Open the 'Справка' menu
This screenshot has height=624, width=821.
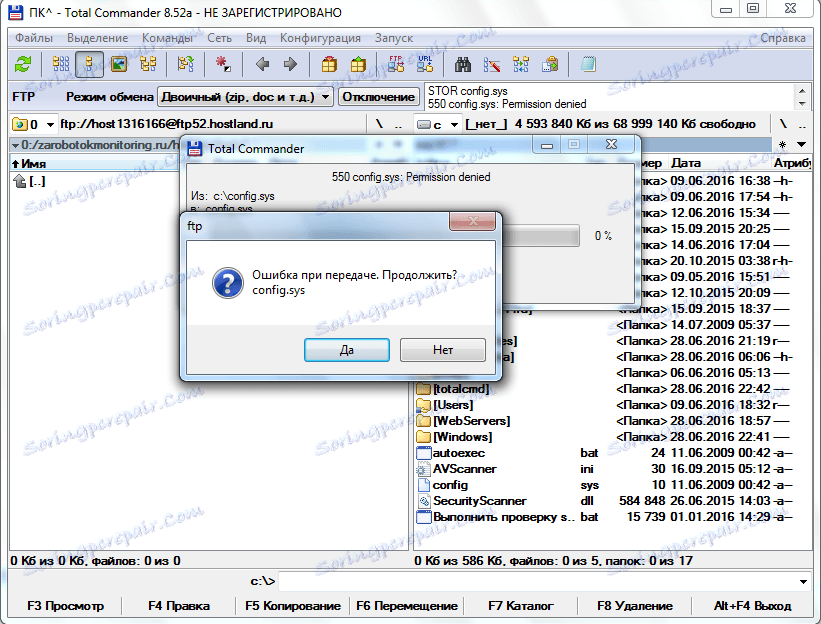(783, 38)
